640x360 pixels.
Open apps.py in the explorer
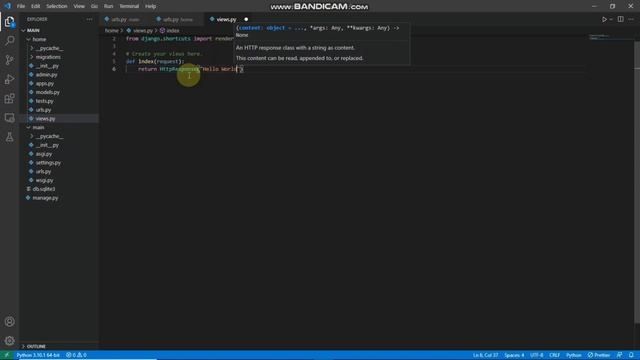point(44,84)
